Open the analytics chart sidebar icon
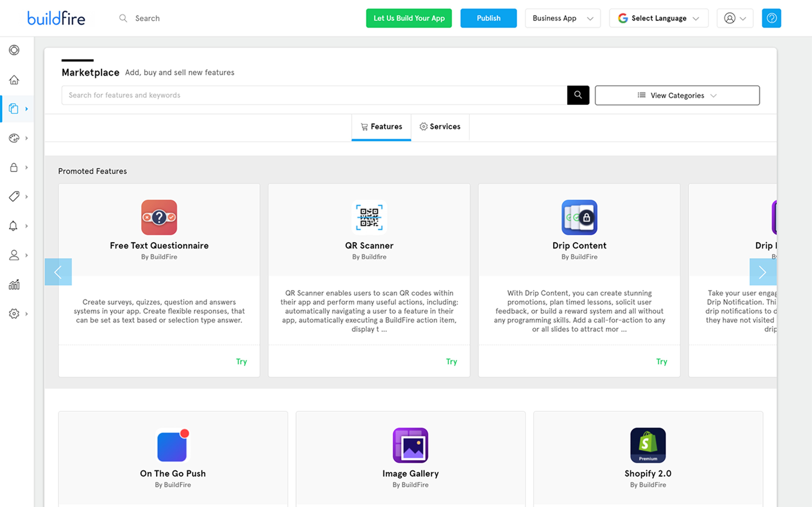This screenshot has height=507, width=812. tap(14, 285)
